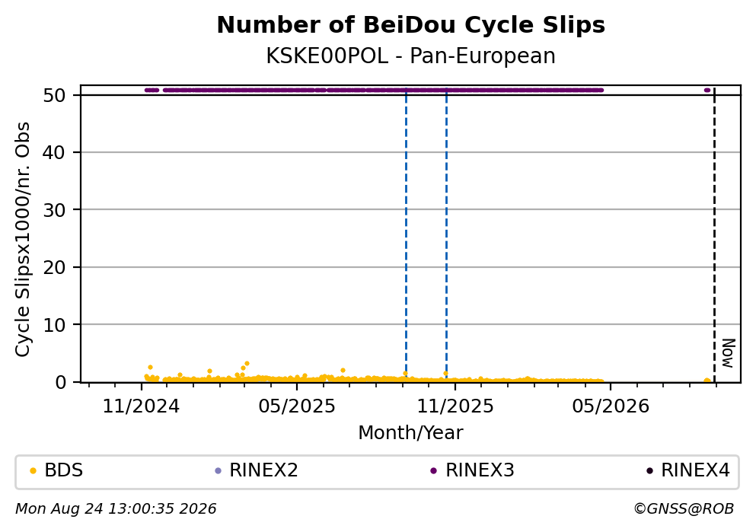Select the BDS legend label
Image resolution: width=756 pixels, height=532 pixels.
coord(64,470)
